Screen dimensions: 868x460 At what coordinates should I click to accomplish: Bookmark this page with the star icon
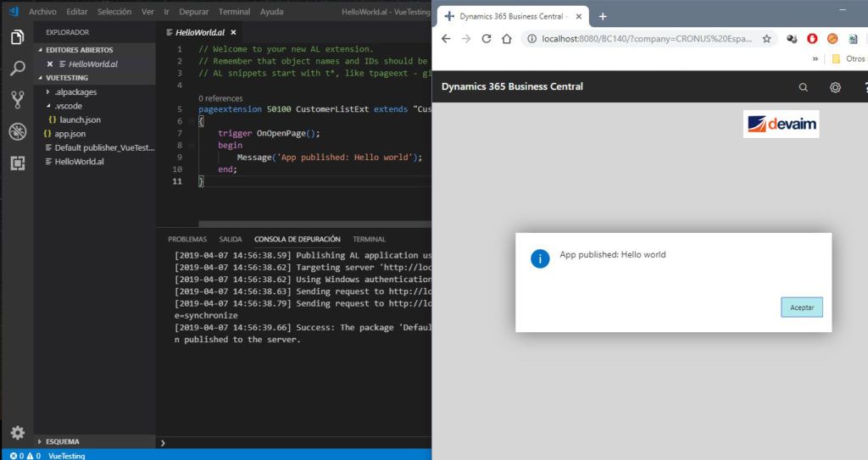(766, 39)
